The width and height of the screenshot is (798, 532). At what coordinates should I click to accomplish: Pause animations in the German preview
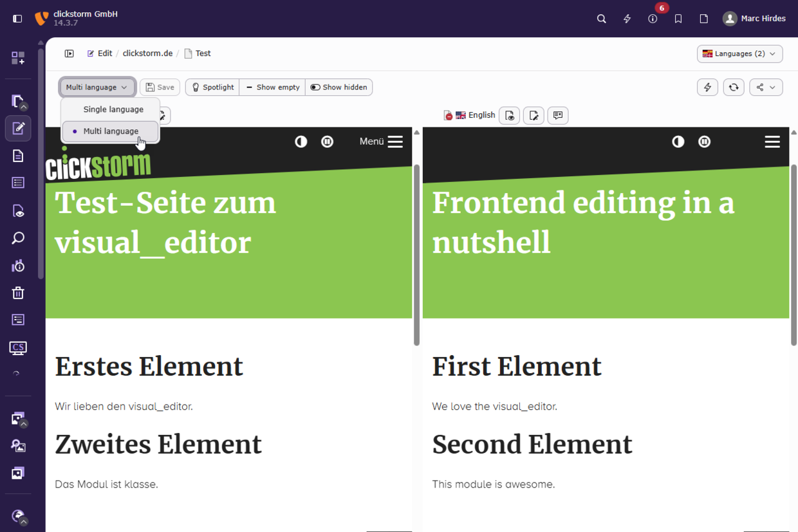click(x=328, y=142)
